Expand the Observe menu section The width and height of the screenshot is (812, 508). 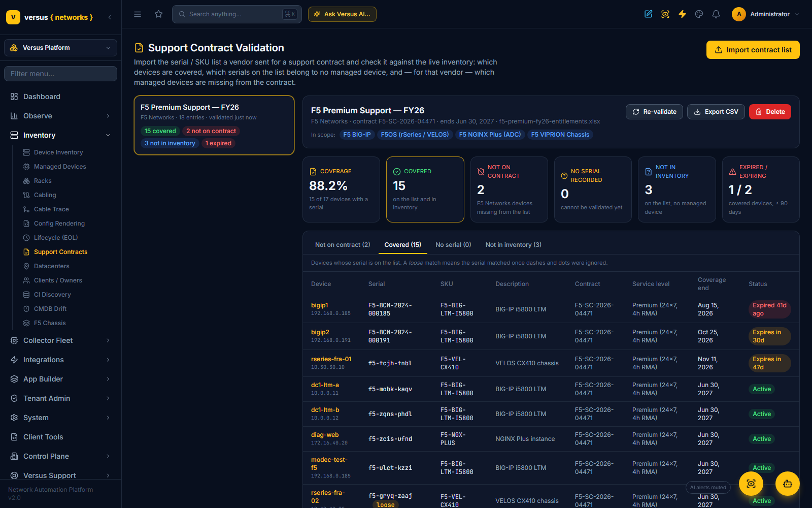coord(60,116)
